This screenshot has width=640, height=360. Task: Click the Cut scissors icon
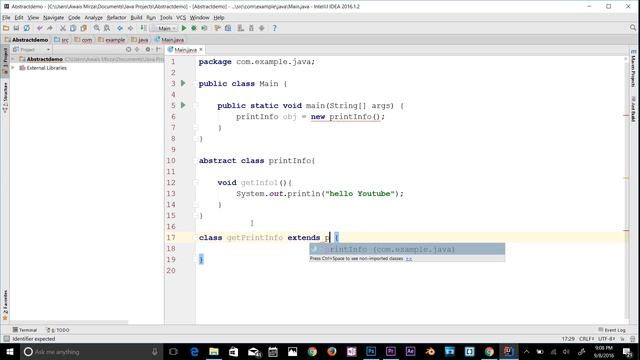tap(62, 28)
